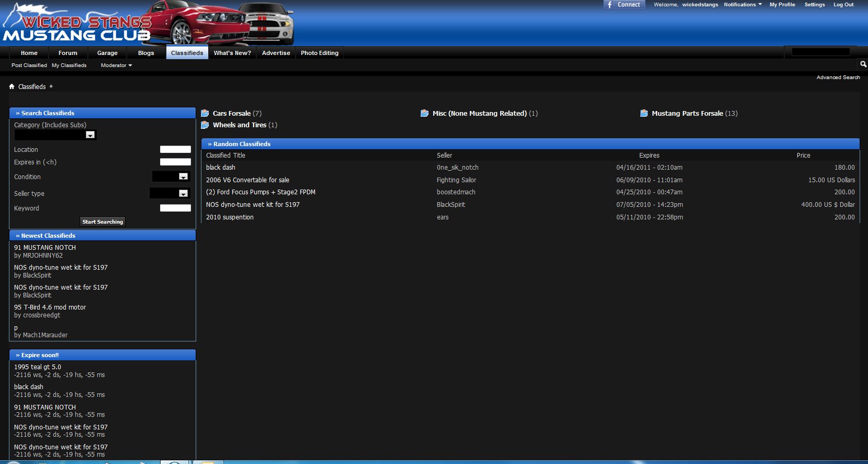Click seller ears
This screenshot has width=868, height=464.
pyautogui.click(x=443, y=217)
